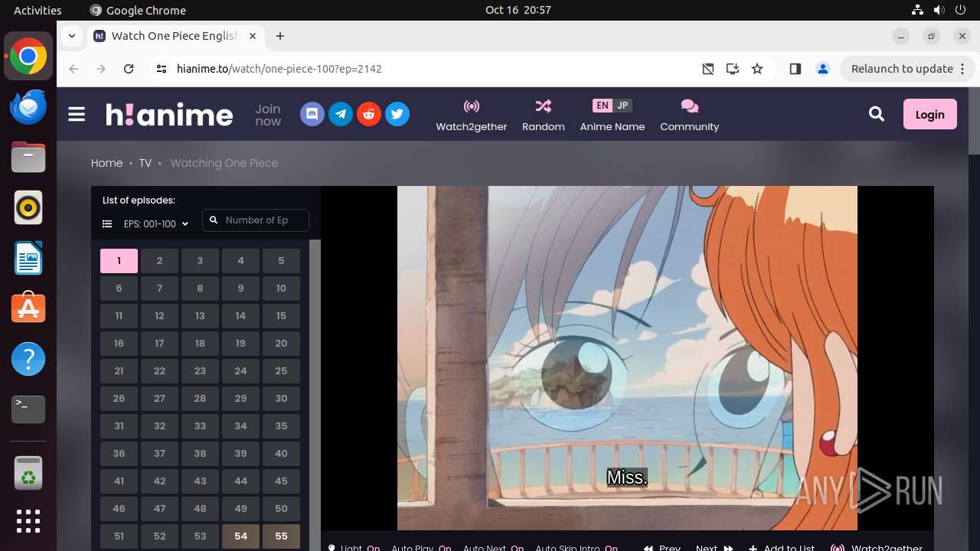The image size is (980, 551).
Task: Open the Community section
Action: point(690,115)
